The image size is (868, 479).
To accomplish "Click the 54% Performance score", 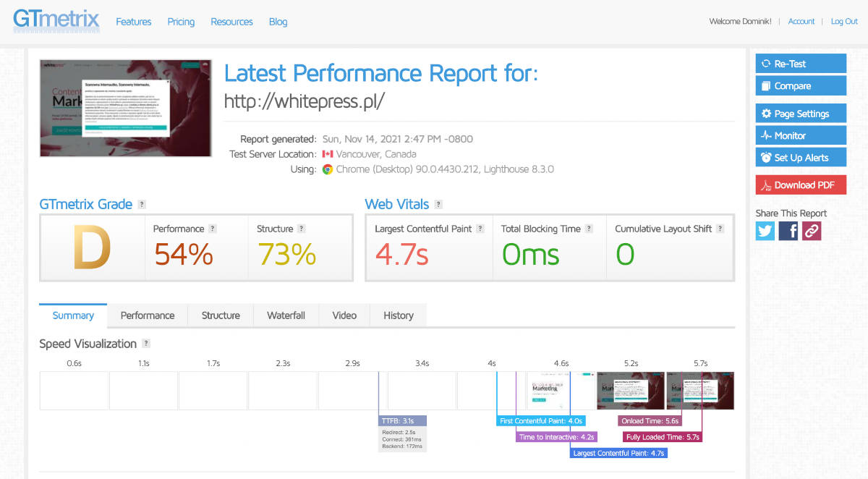I will 184,254.
